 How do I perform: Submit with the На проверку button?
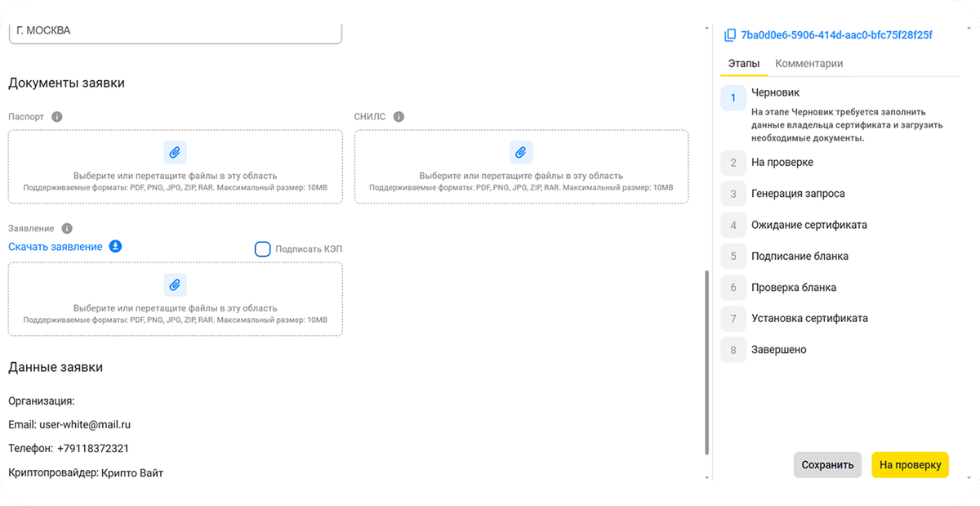pos(910,464)
